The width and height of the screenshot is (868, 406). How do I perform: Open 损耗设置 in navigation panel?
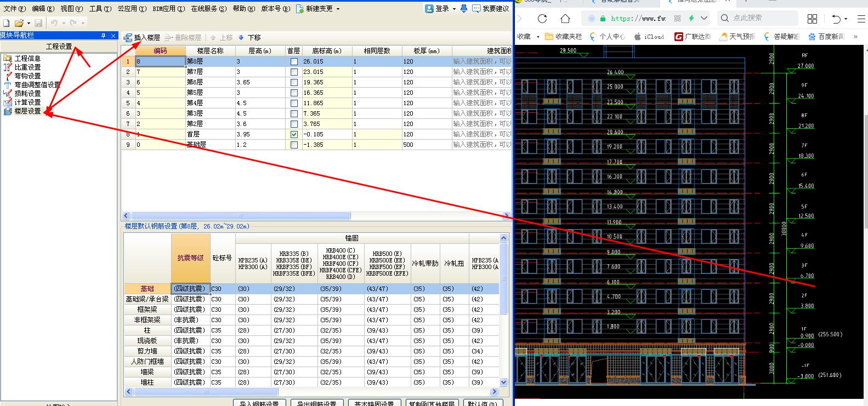tap(22, 93)
